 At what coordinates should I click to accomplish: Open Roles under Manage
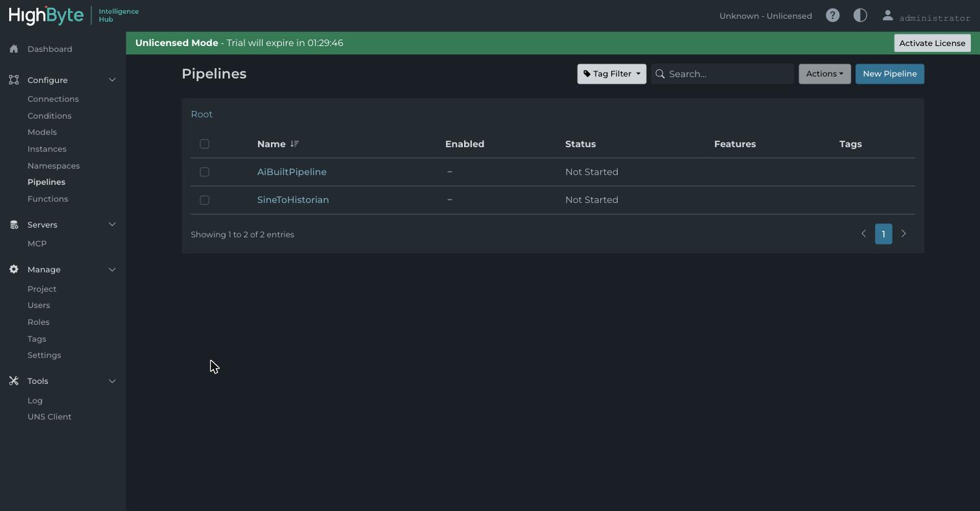point(38,322)
